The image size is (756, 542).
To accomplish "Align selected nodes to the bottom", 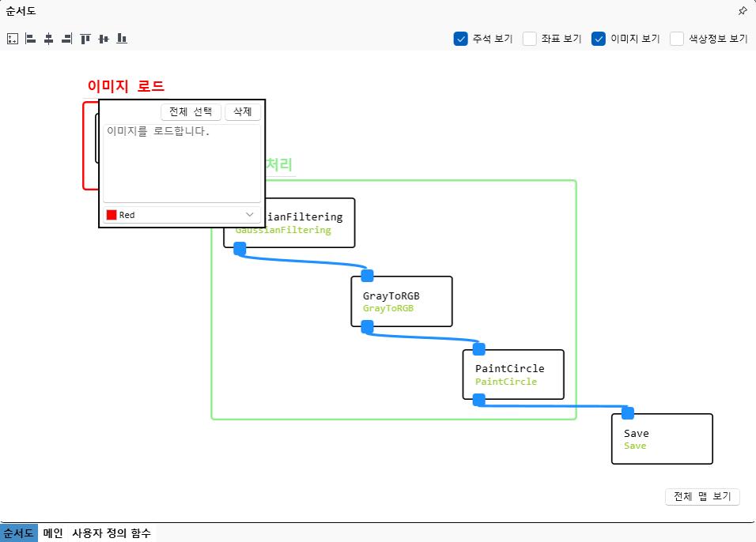I will pyautogui.click(x=122, y=39).
